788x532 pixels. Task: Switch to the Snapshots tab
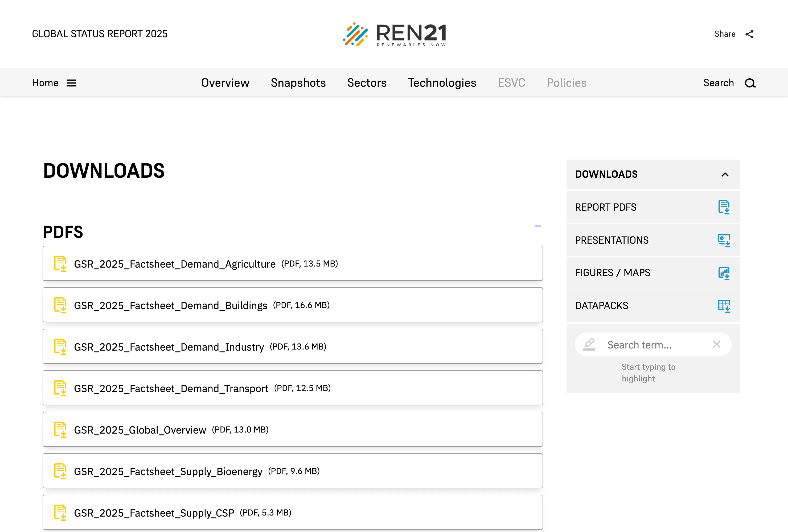[x=298, y=83]
